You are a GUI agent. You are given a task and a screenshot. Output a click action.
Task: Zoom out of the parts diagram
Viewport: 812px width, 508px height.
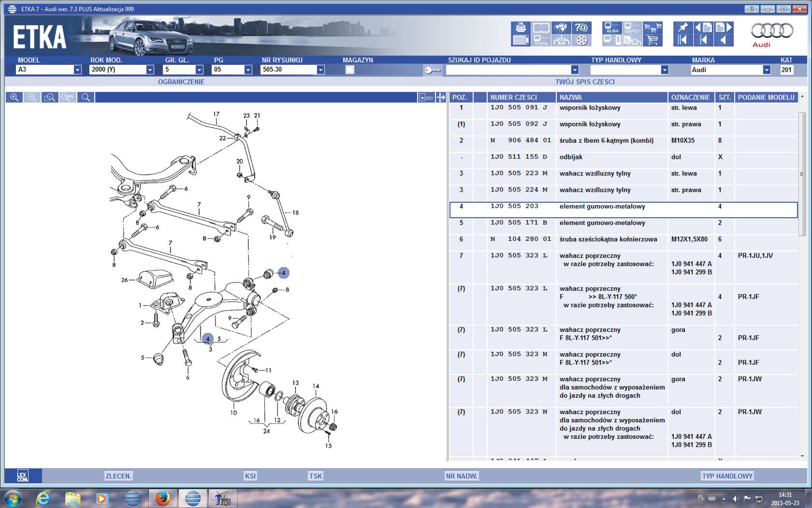click(32, 97)
